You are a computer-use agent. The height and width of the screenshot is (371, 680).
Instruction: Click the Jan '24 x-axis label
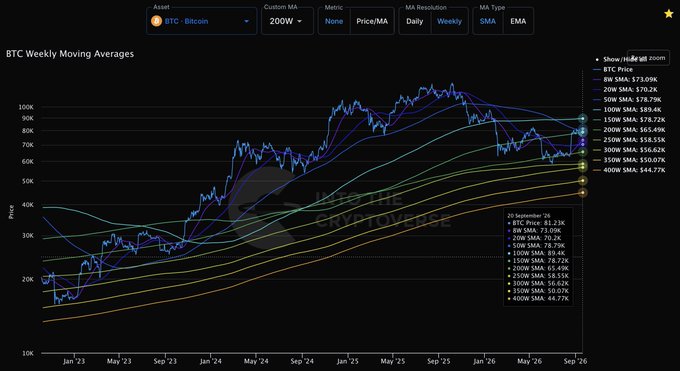pos(211,361)
